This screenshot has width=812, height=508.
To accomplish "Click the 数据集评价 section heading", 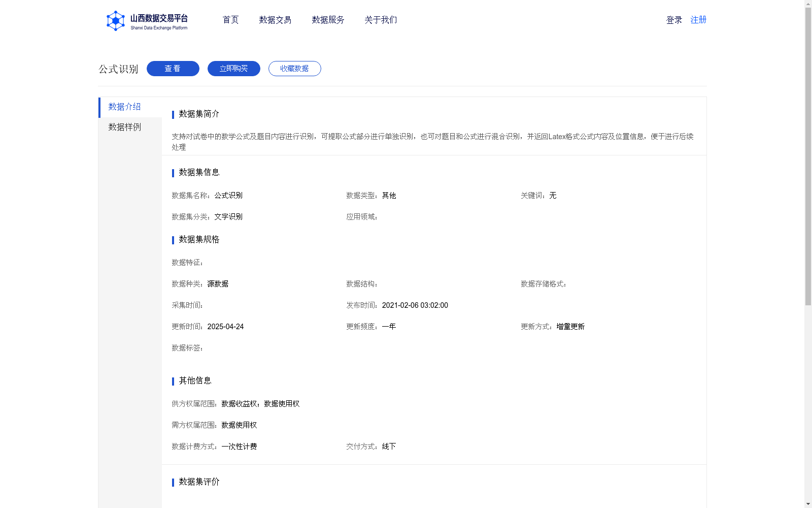I will click(x=199, y=482).
